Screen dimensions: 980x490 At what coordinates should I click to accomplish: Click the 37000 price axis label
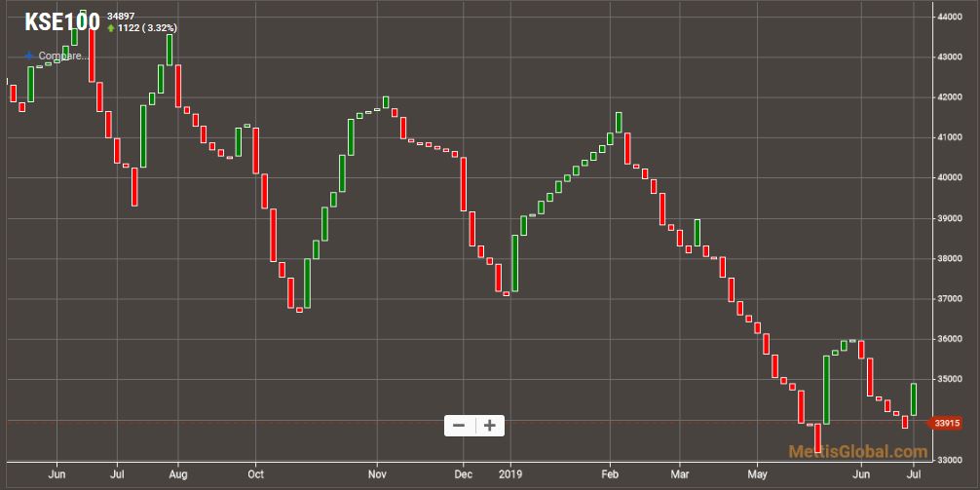click(951, 299)
